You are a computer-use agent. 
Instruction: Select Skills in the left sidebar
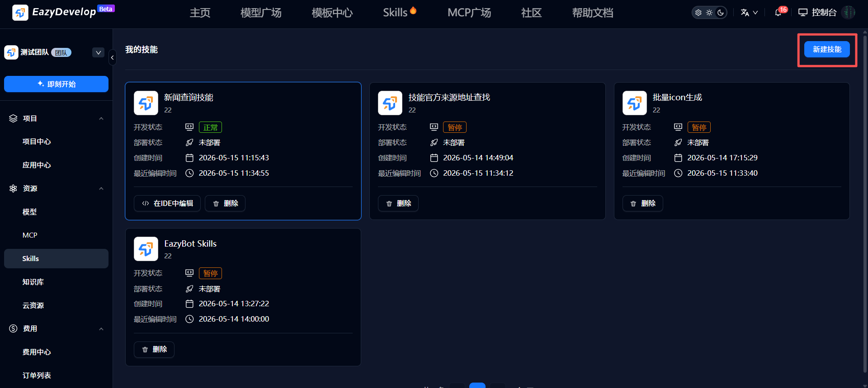click(x=56, y=258)
